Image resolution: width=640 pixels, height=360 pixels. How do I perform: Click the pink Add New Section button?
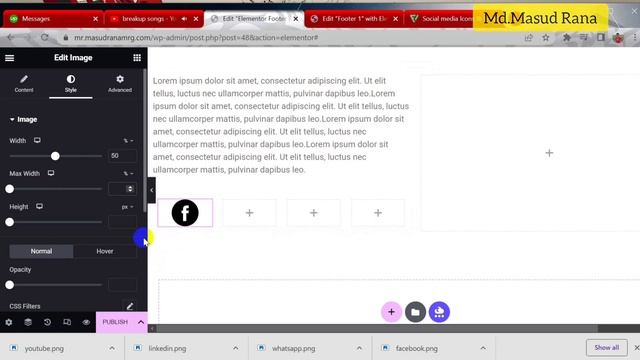click(391, 312)
